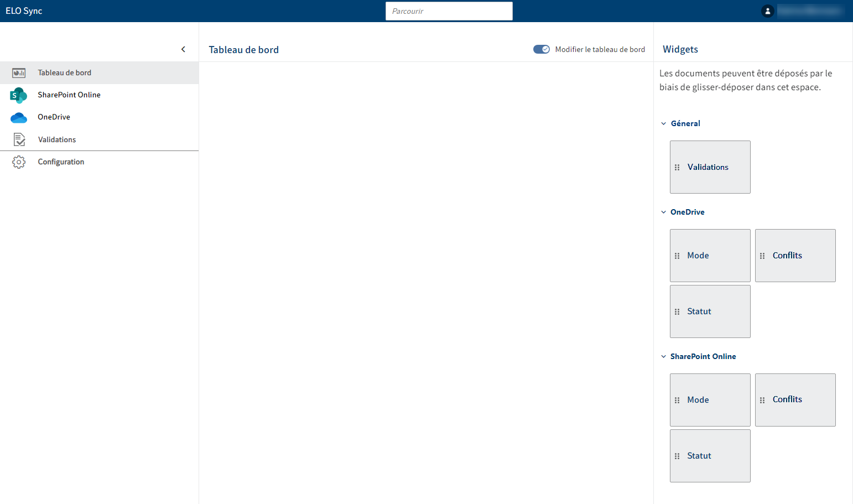853x504 pixels.
Task: Toggle off Modifier le tableau de bord
Action: [542, 49]
